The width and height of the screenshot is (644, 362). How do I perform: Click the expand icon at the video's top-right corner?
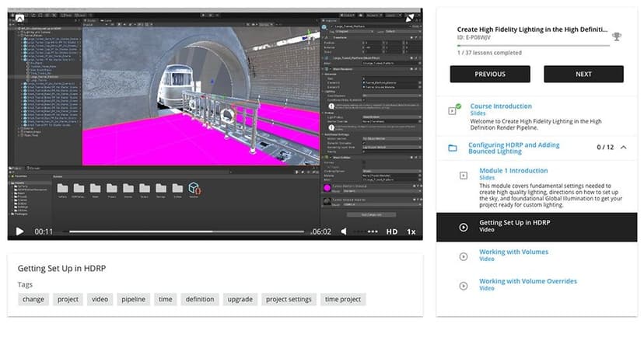coord(410,18)
